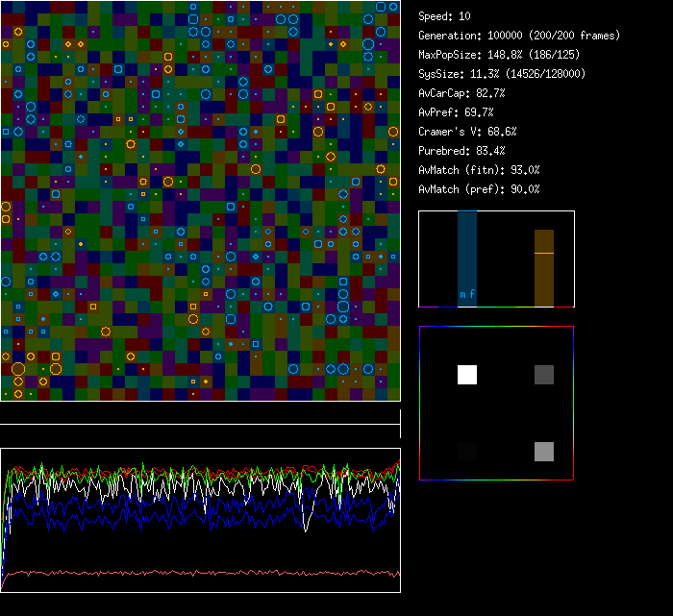Click the colored population grid map
The image size is (673, 616).
click(200, 200)
